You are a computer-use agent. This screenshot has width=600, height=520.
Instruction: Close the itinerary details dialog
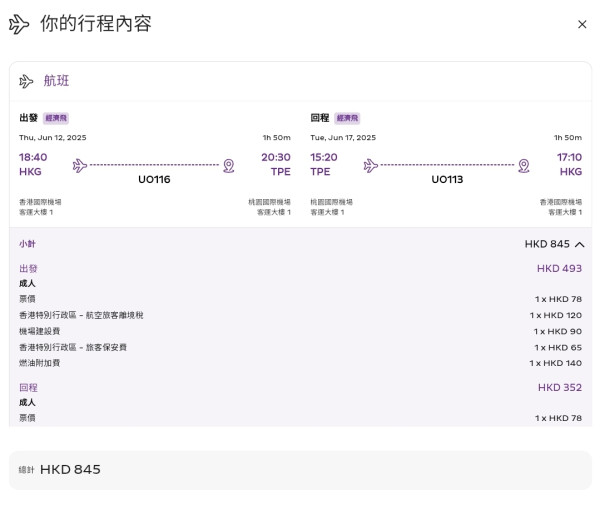tap(582, 24)
